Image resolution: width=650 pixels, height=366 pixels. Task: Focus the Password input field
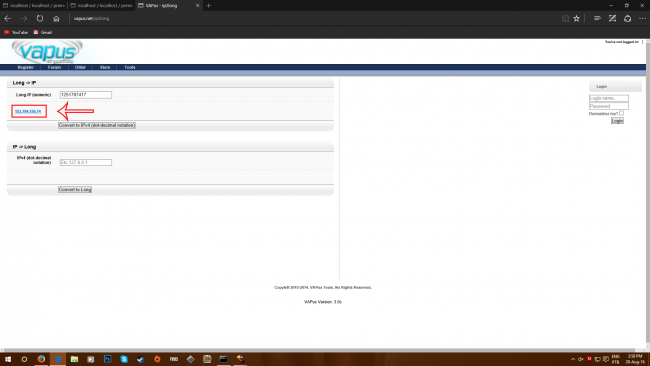point(609,106)
